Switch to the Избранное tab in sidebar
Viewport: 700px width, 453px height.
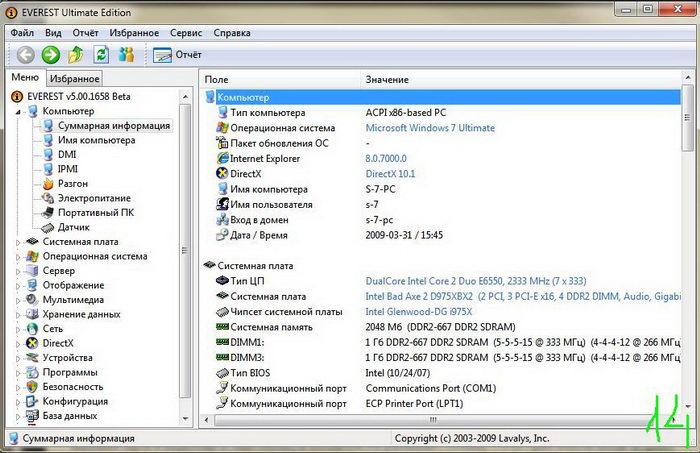75,79
